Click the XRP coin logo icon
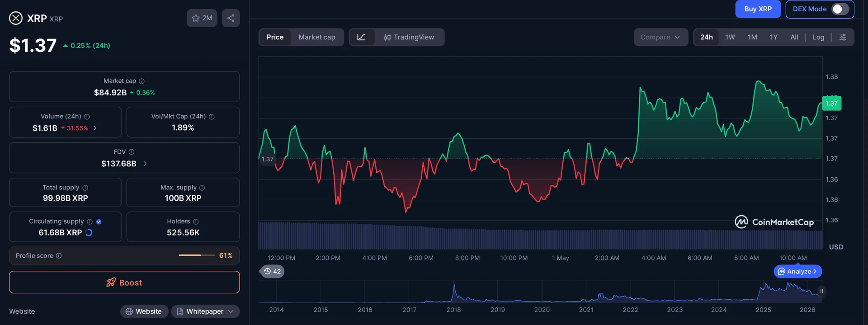868x325 pixels. [16, 18]
